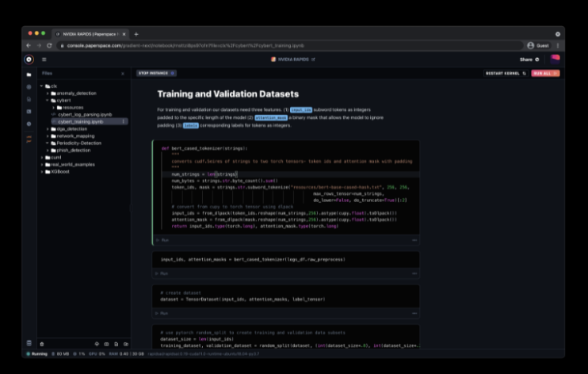
Task: Click the input_ids highlighted code tag
Action: tap(301, 110)
